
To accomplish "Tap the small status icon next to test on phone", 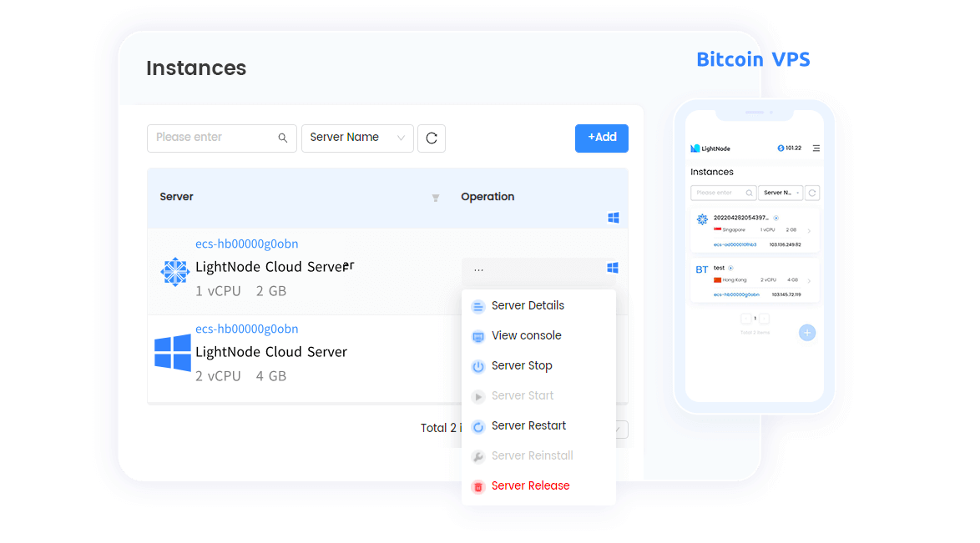I will pos(730,268).
